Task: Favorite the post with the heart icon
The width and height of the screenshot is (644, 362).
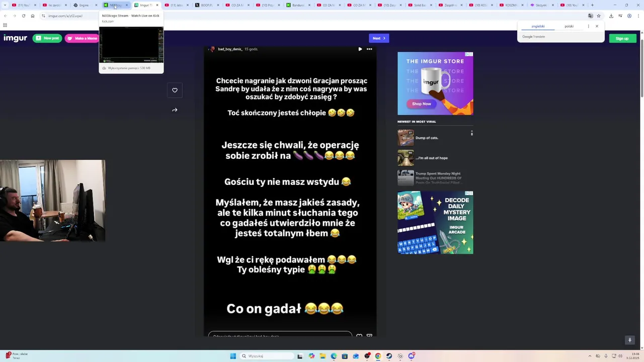Action: (175, 90)
